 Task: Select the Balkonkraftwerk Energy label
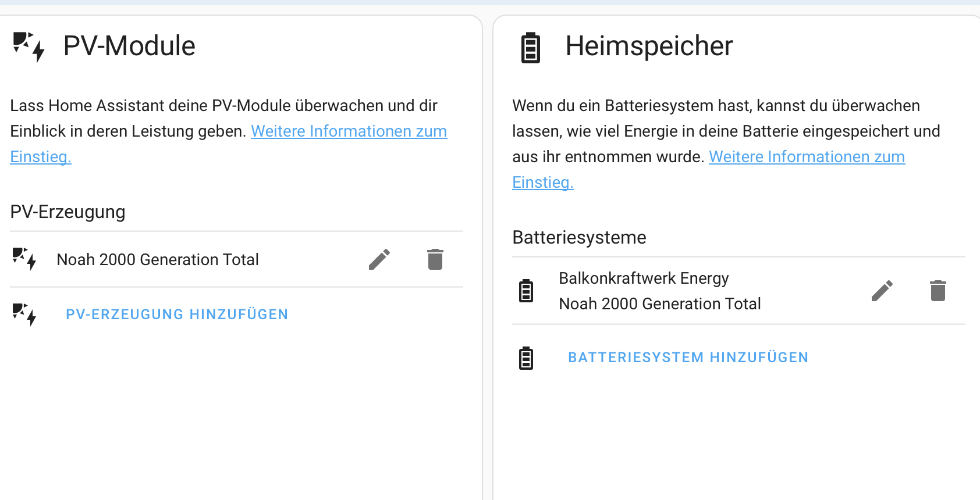[644, 278]
